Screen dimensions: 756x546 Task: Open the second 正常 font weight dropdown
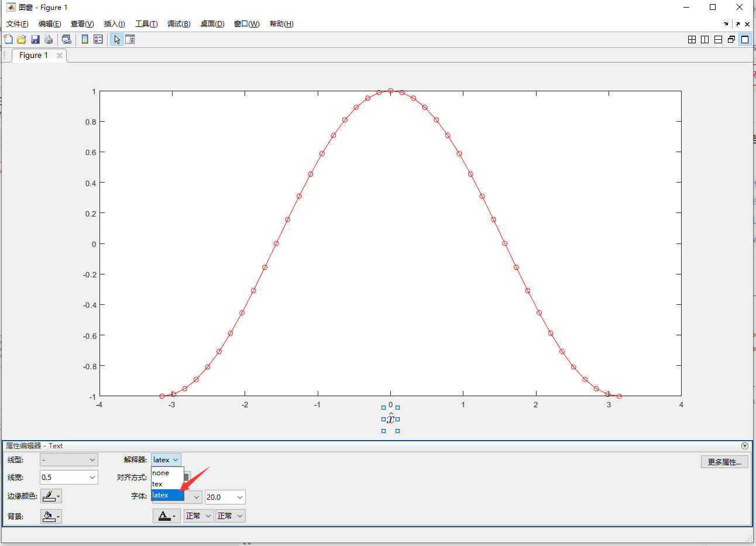click(230, 516)
